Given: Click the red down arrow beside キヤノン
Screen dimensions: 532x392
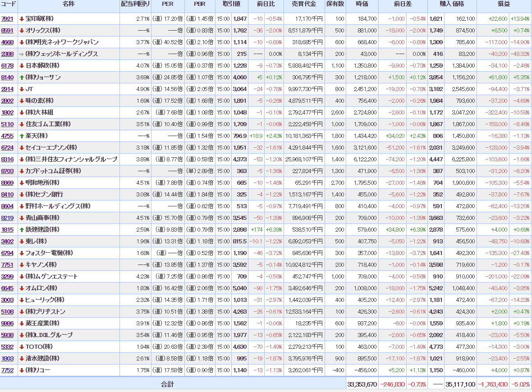Looking at the screenshot, I should tap(22, 265).
